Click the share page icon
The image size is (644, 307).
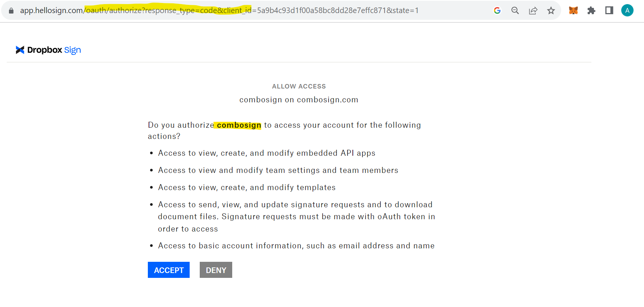coord(533,10)
